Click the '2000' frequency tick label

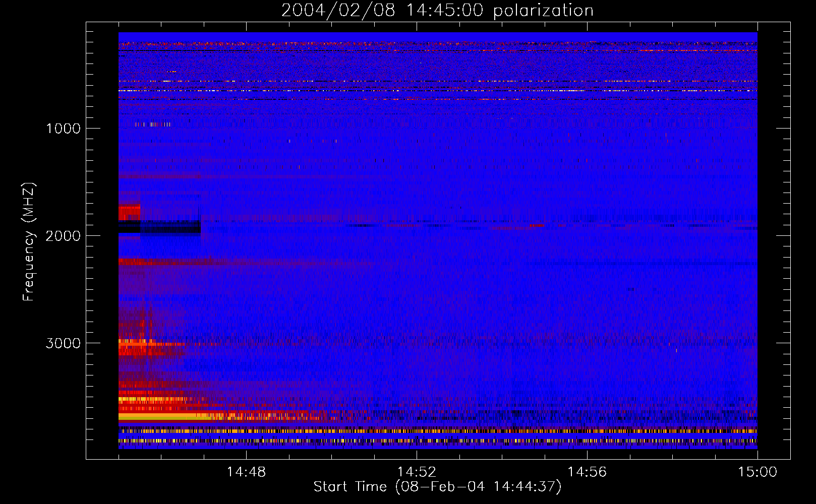tap(63, 236)
